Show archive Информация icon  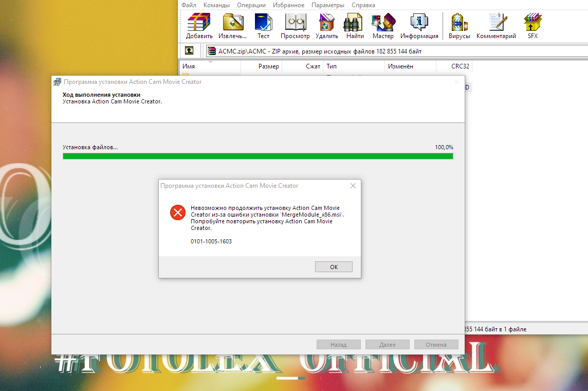click(x=419, y=26)
